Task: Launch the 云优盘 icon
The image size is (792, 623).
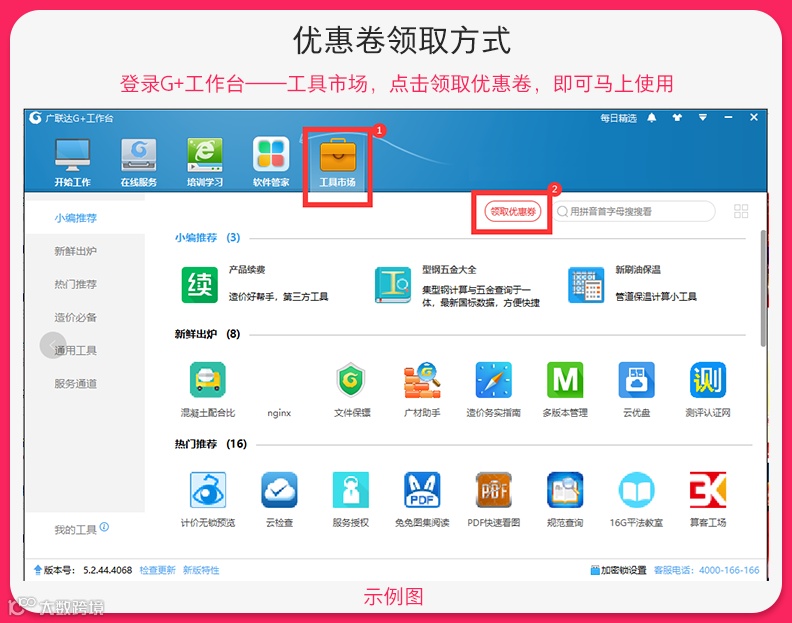Action: pyautogui.click(x=636, y=379)
